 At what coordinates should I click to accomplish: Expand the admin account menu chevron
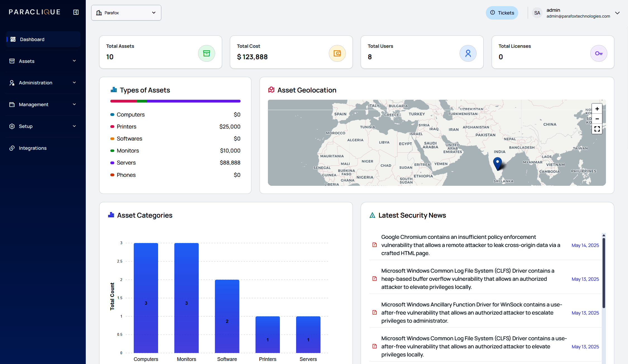coord(617,13)
